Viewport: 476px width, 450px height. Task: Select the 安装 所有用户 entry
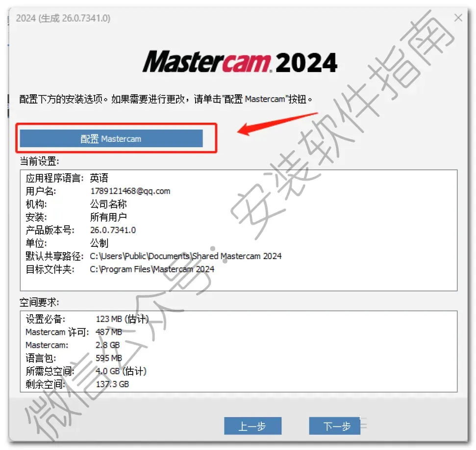[76, 217]
